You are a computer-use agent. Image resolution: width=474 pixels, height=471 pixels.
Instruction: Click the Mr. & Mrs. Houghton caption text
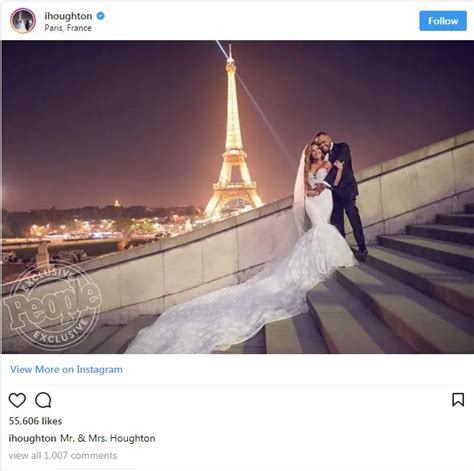point(108,438)
